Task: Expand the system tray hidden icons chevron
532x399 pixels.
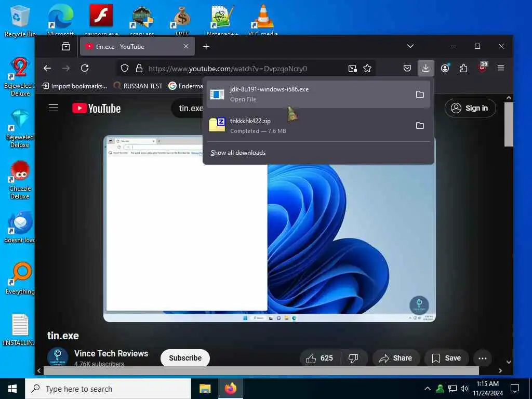Action: pyautogui.click(x=428, y=389)
